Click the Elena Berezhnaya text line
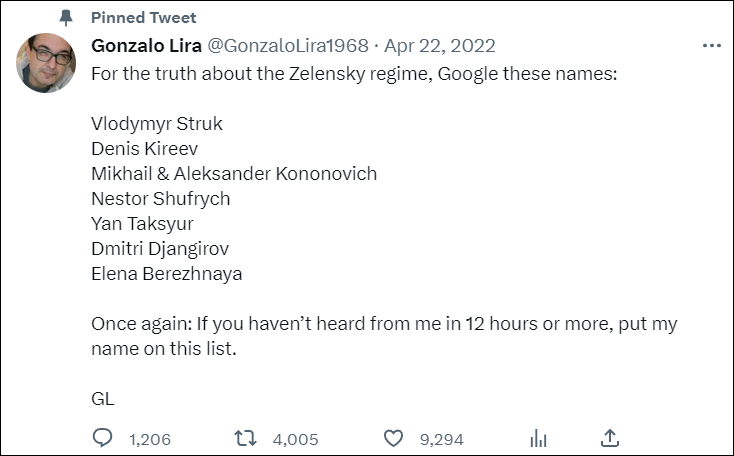The image size is (734, 456). point(166,273)
